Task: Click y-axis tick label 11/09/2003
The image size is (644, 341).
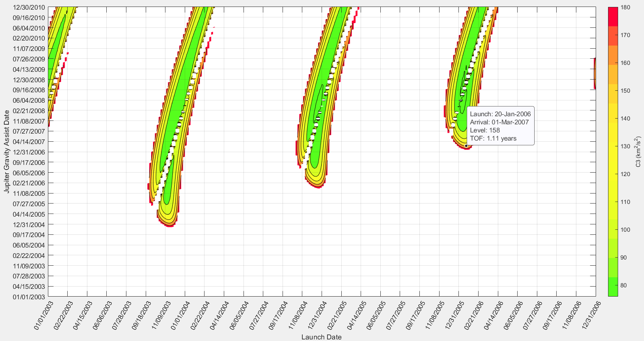Action: pos(29,266)
